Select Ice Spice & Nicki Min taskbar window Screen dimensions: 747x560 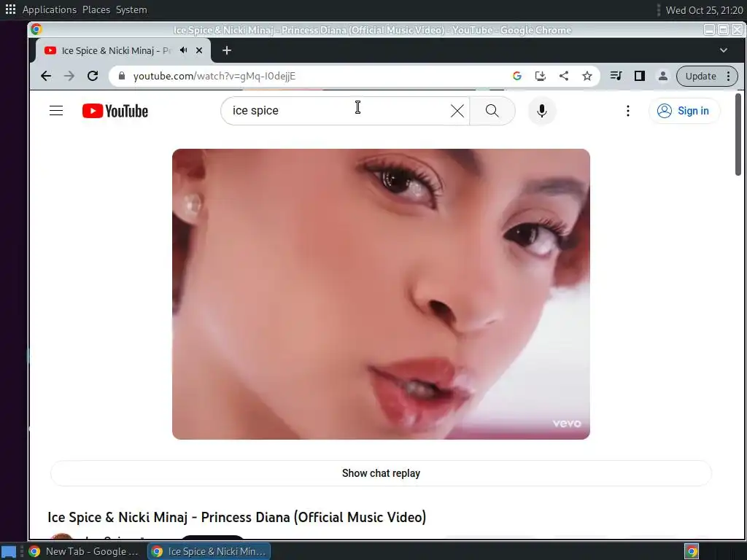[x=209, y=551]
